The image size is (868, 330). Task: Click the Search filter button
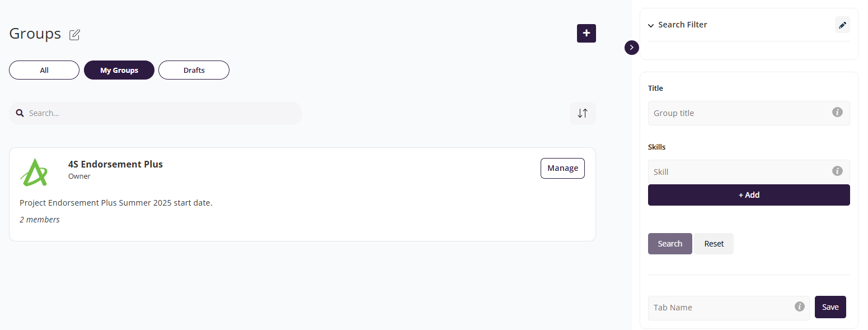coord(670,244)
